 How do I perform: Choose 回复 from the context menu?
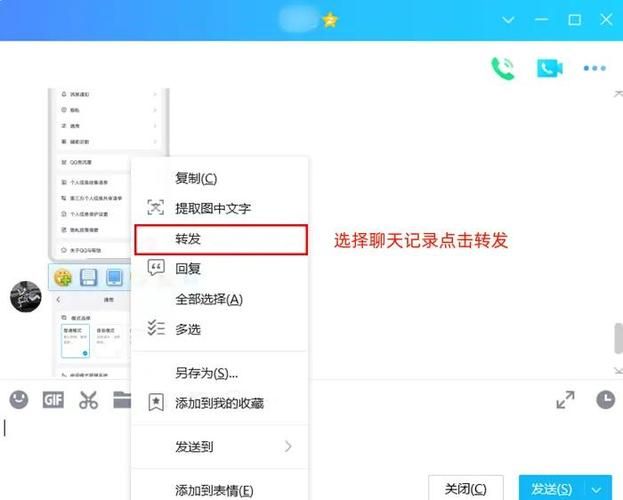[220, 269]
